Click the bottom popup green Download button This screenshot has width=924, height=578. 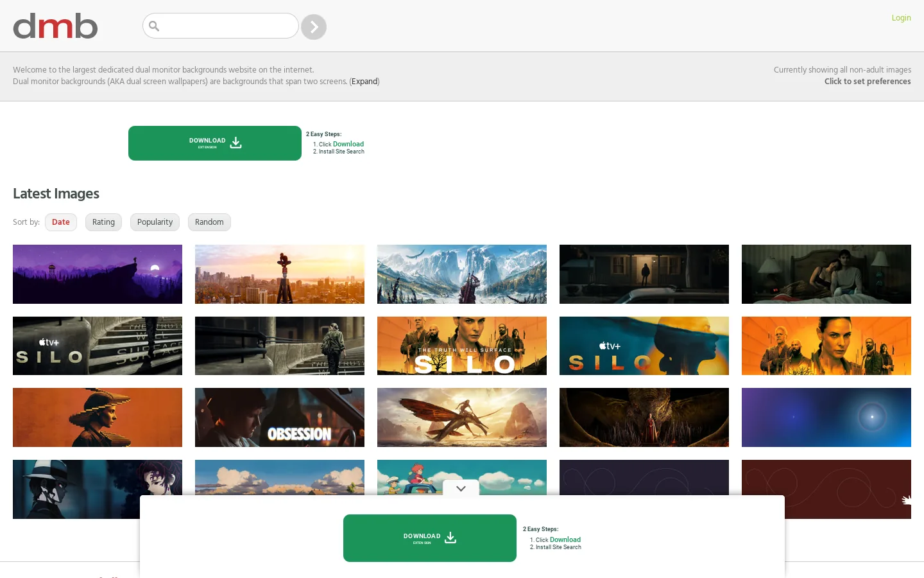coord(430,538)
